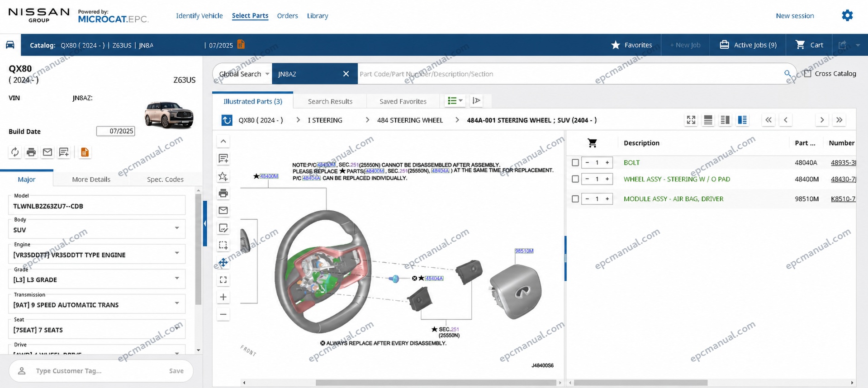Image resolution: width=868 pixels, height=388 pixels.
Task: Click the back arrow icon before the QX80 breadcrumb
Action: [x=227, y=120]
